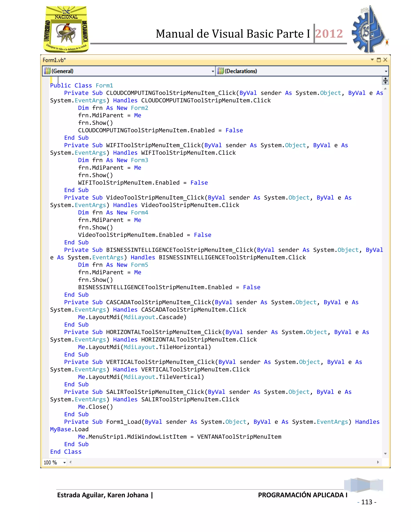This screenshot has width=411, height=532.
Task: Open the active files dropdown arrow in tab bar
Action: pos(372,60)
